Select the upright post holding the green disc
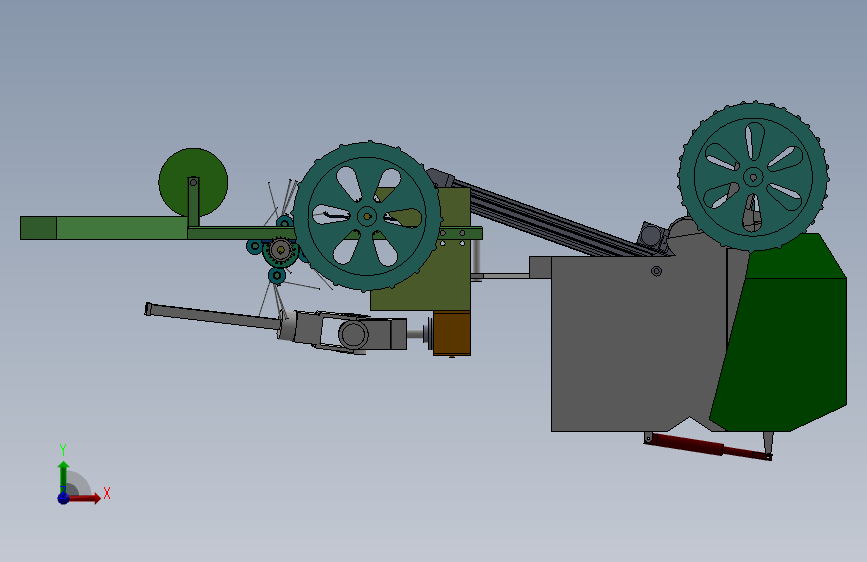Screen dimensions: 867x562 coord(193,202)
